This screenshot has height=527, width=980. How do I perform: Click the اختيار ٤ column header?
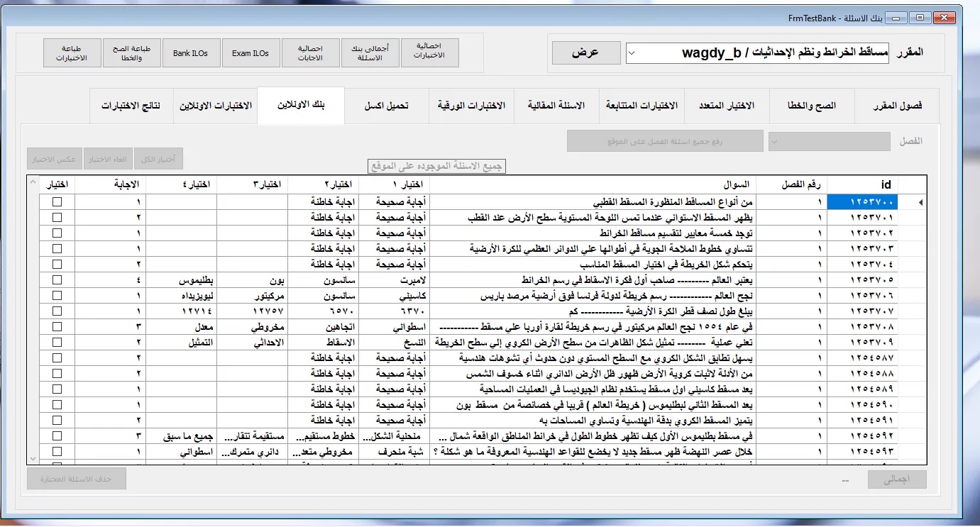181,184
